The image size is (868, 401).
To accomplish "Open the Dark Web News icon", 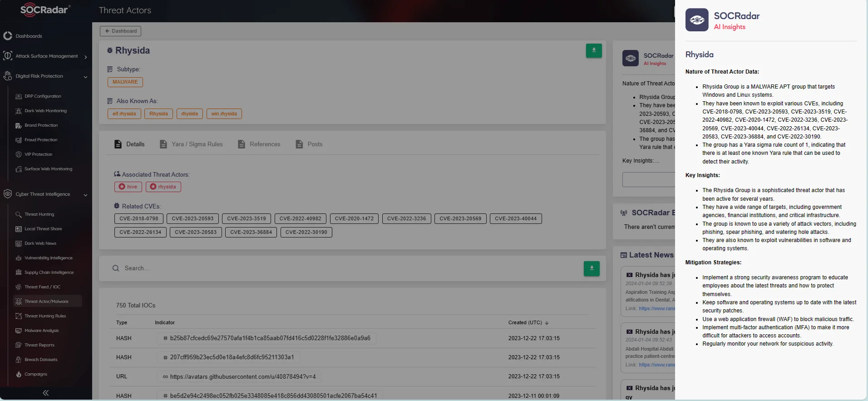I will [19, 243].
